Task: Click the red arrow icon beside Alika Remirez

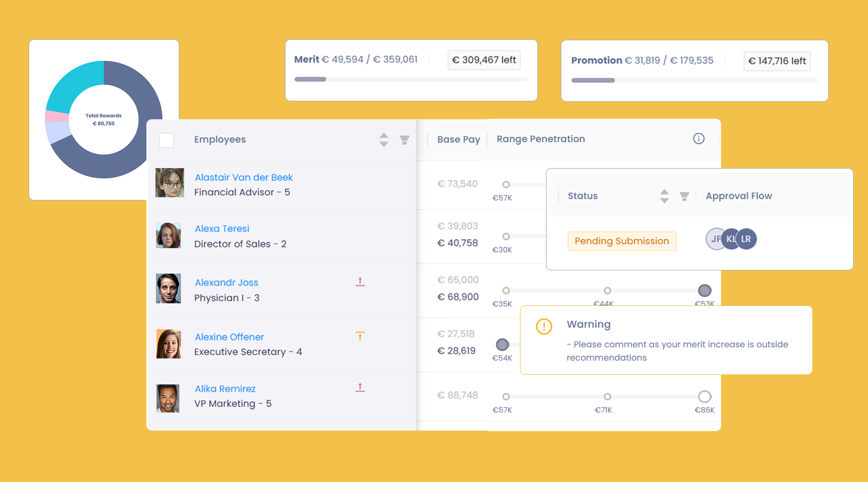Action: pyautogui.click(x=360, y=388)
